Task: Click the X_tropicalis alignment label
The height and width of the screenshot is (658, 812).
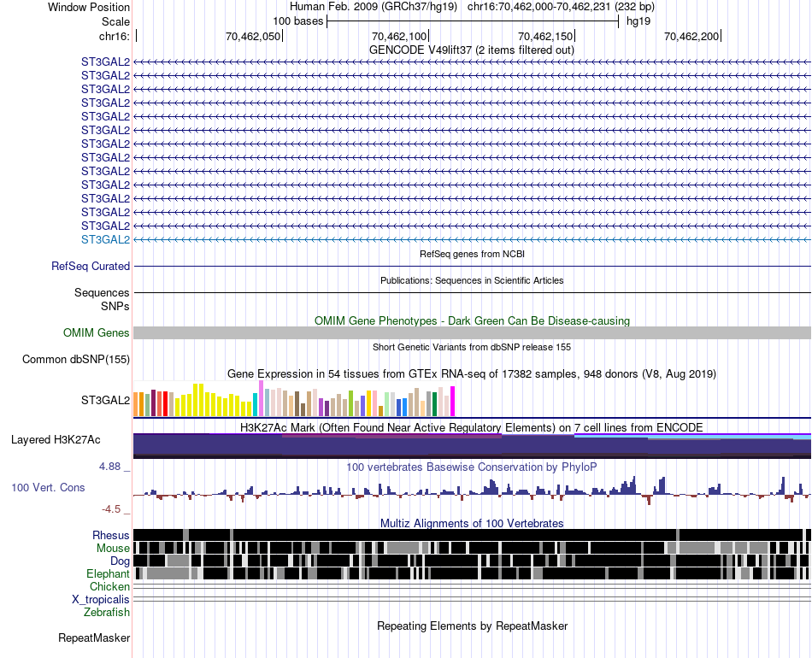Action: (x=101, y=600)
